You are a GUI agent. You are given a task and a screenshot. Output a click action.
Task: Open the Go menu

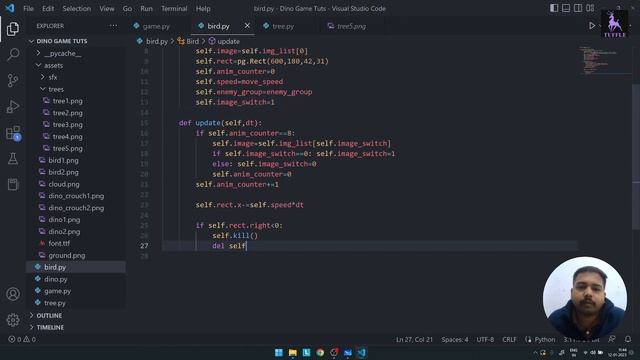[x=127, y=8]
